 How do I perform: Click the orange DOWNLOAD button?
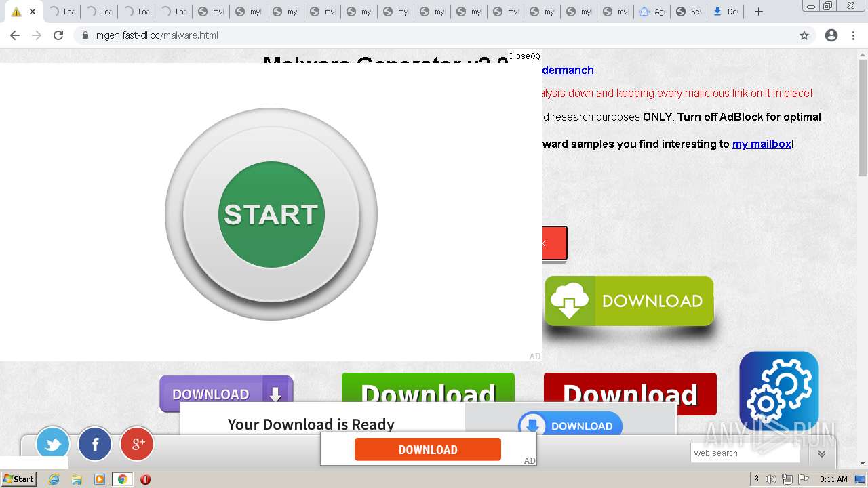[x=428, y=449]
